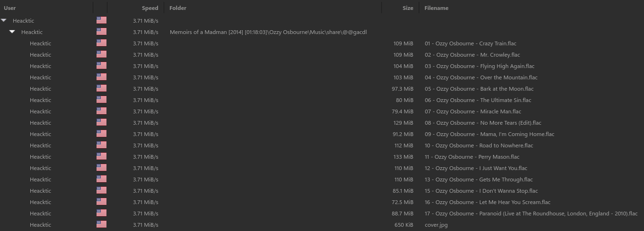Screen dimensions: 644x231
Task: Click the 79.4 MiB size value
Action: coord(402,111)
